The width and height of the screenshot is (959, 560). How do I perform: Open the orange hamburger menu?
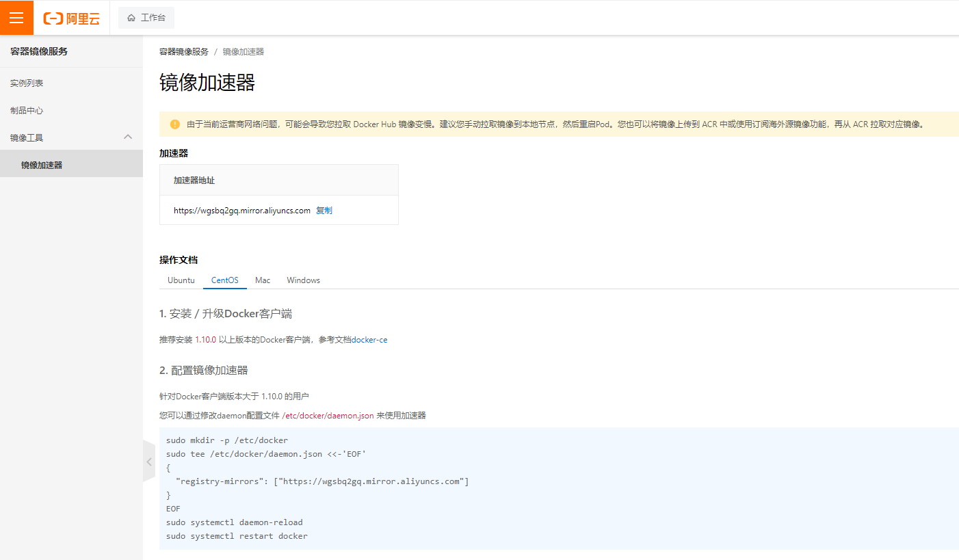pos(16,18)
